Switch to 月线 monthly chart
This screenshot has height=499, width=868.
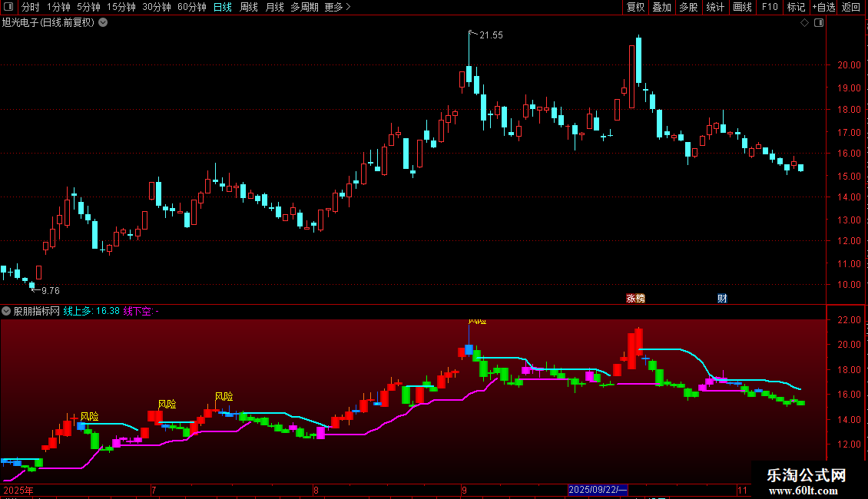point(274,7)
